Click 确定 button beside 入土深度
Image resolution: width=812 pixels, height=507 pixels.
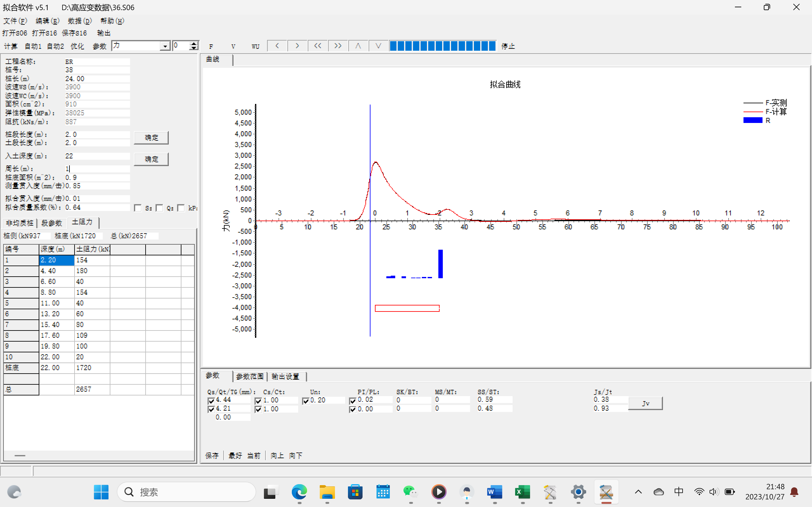click(151, 159)
